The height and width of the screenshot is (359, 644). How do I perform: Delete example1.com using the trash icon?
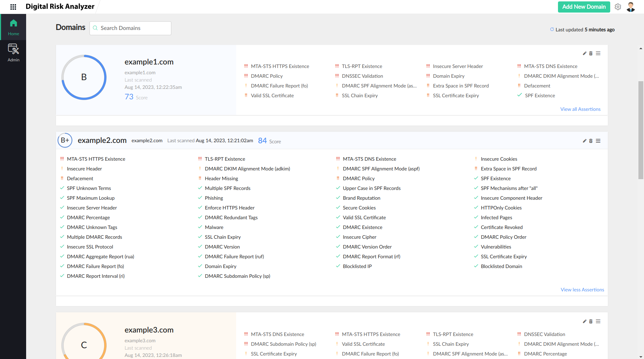591,53
